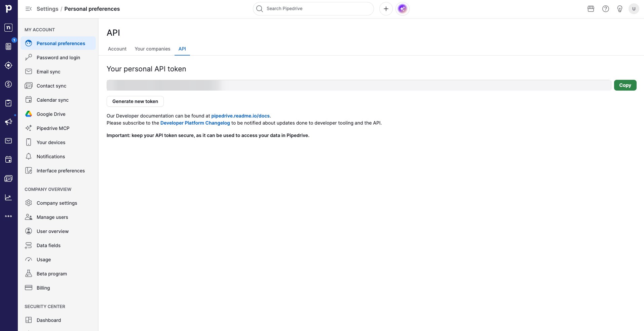
Task: Open Company settings
Action: (x=58, y=203)
